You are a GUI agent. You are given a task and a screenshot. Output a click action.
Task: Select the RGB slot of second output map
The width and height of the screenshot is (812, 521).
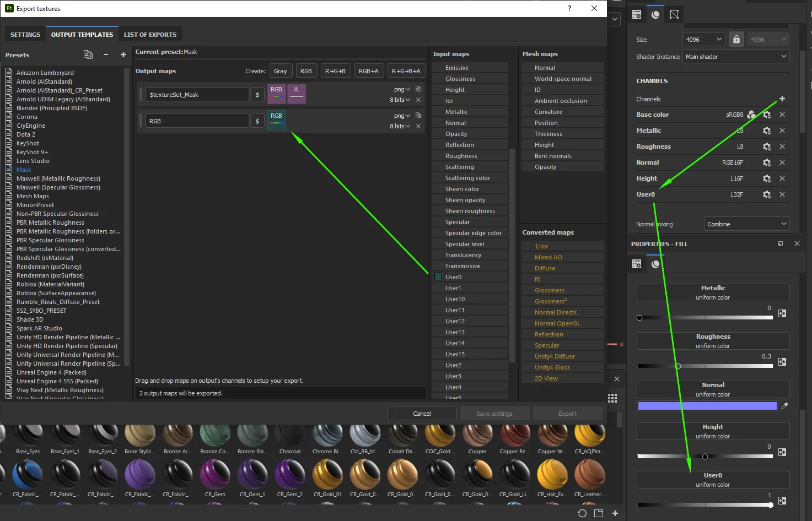[277, 120]
